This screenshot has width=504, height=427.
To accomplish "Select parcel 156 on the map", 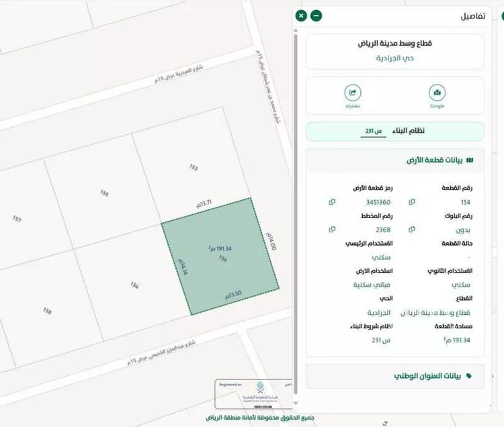I will pyautogui.click(x=134, y=285).
